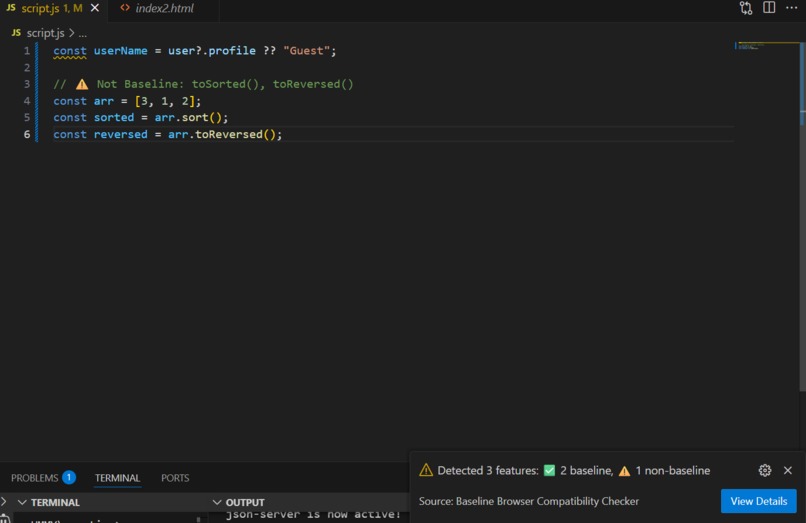Screen dimensions: 806x523
Task: Click the Not Baseline comment line
Action: click(x=203, y=84)
